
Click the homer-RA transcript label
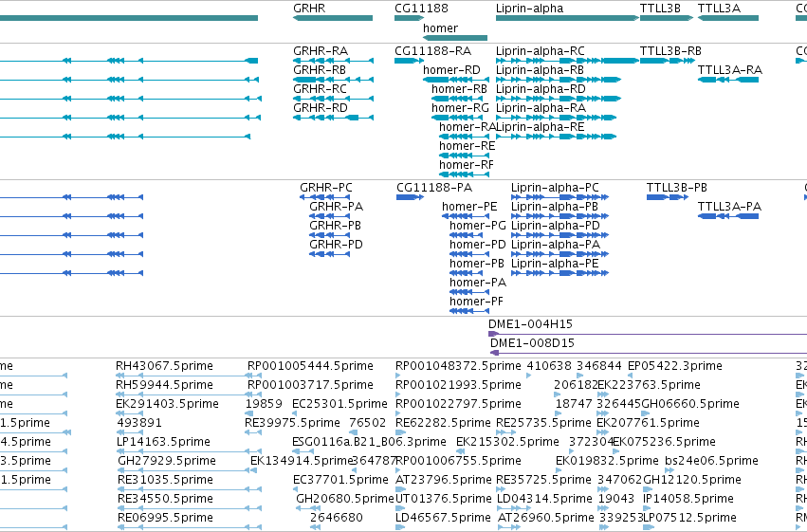click(468, 127)
